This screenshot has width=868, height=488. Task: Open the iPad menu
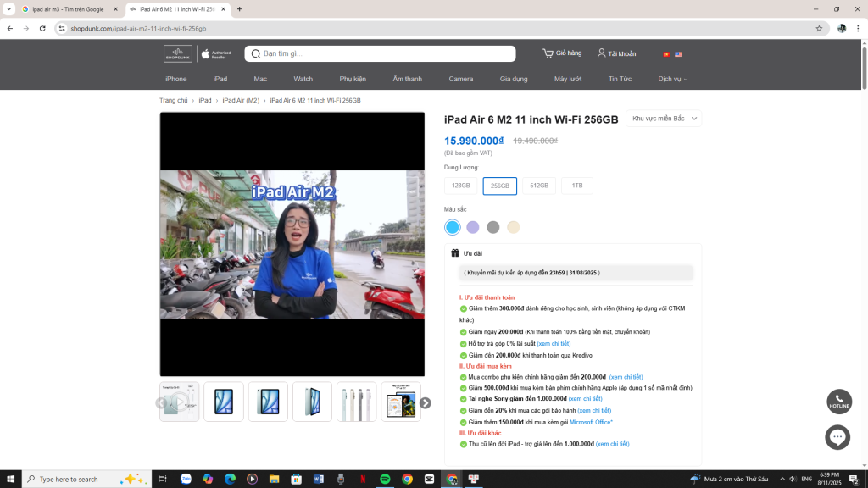pos(220,79)
